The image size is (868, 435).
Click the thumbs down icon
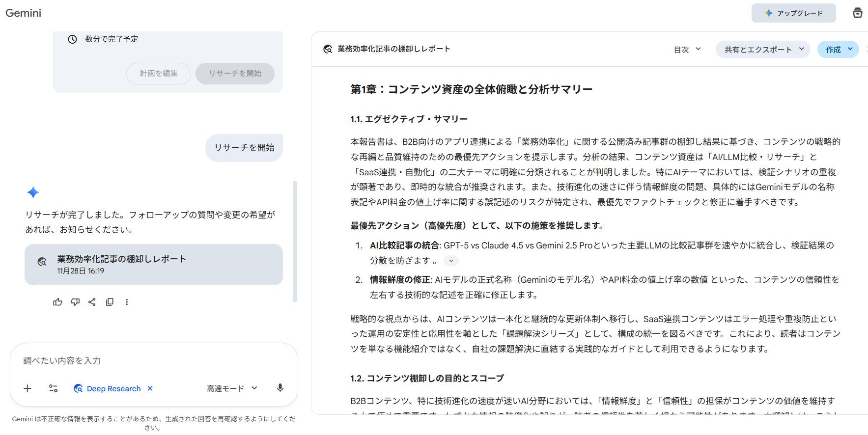[x=75, y=302]
